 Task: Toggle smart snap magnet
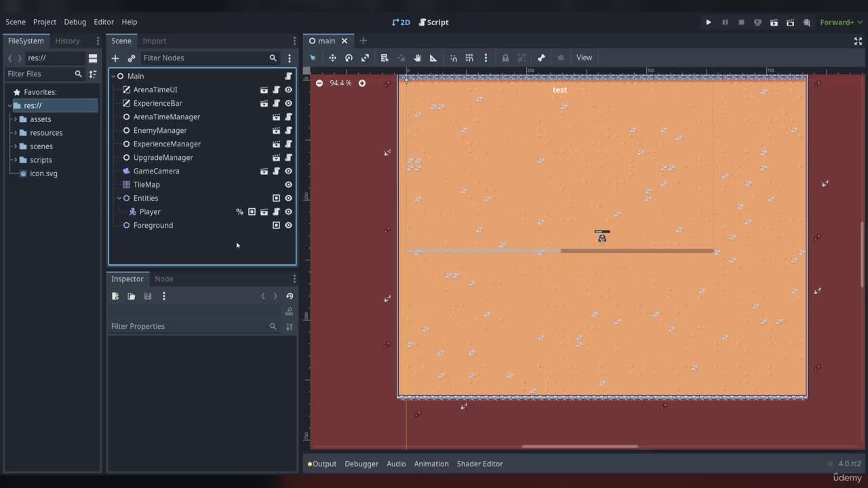[x=453, y=58]
